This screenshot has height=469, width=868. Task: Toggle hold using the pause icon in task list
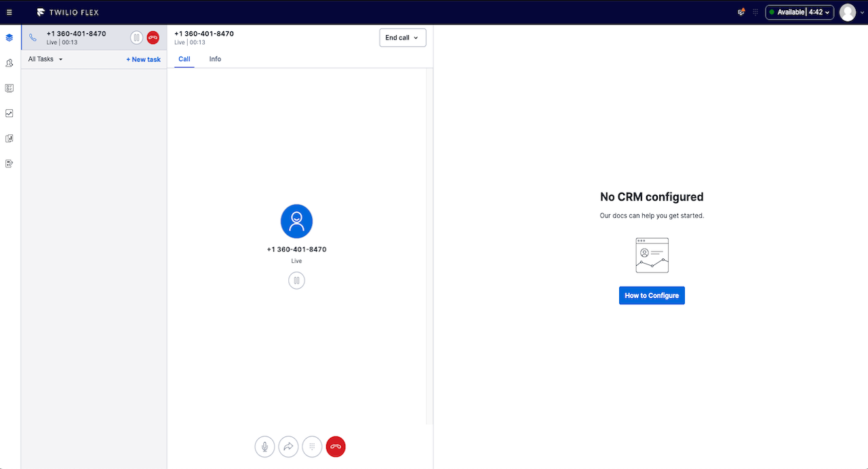[136, 37]
